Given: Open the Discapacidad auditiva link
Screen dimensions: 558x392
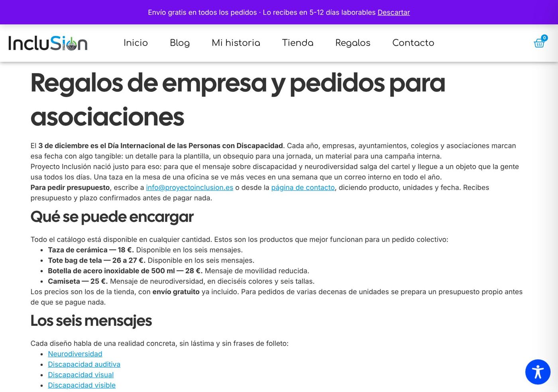Looking at the screenshot, I should 84,364.
